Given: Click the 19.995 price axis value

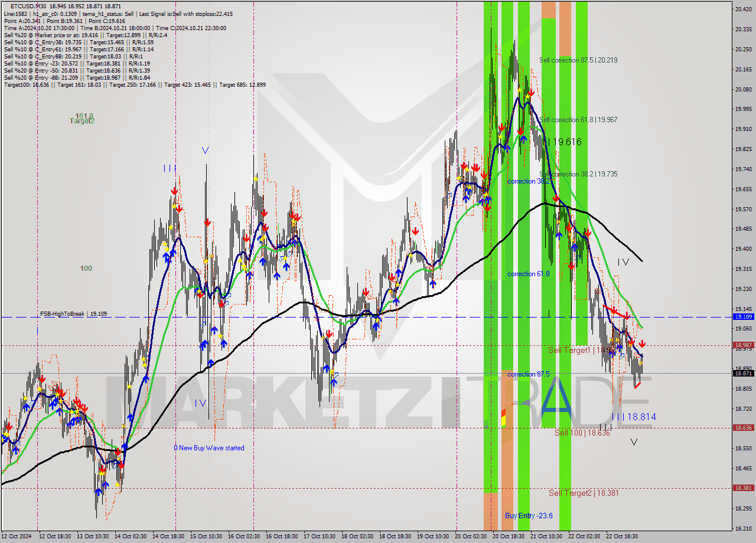Looking at the screenshot, I should tap(743, 109).
